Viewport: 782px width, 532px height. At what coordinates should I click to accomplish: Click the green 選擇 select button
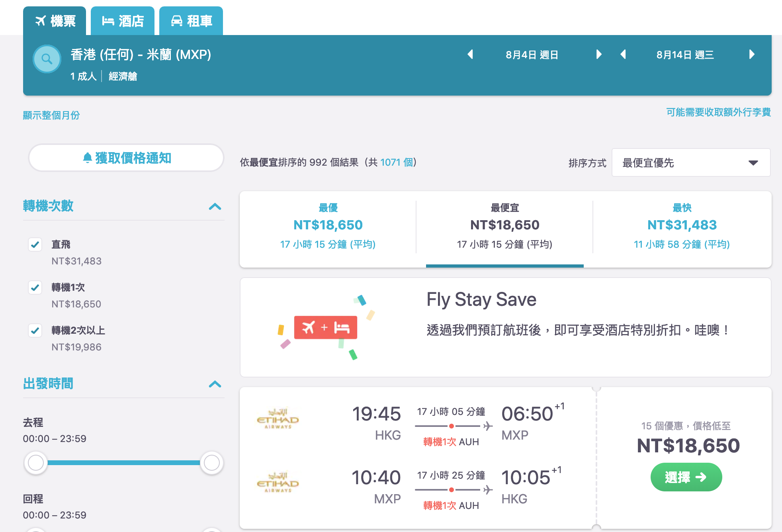(686, 477)
